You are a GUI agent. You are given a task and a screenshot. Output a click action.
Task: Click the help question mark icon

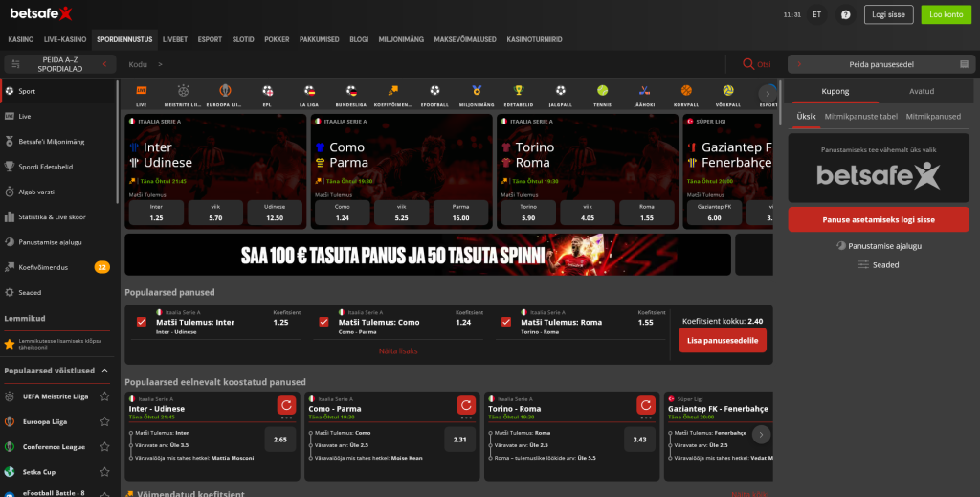point(846,14)
